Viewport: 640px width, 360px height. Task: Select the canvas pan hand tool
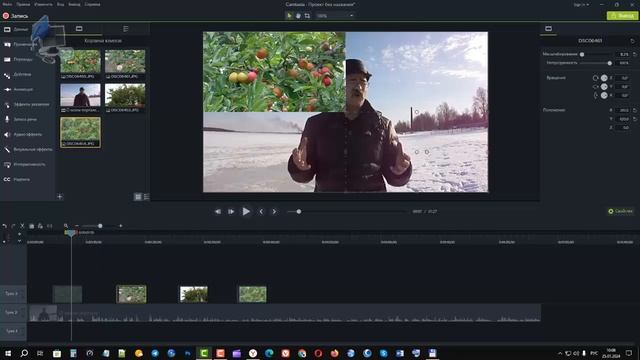[x=298, y=16]
